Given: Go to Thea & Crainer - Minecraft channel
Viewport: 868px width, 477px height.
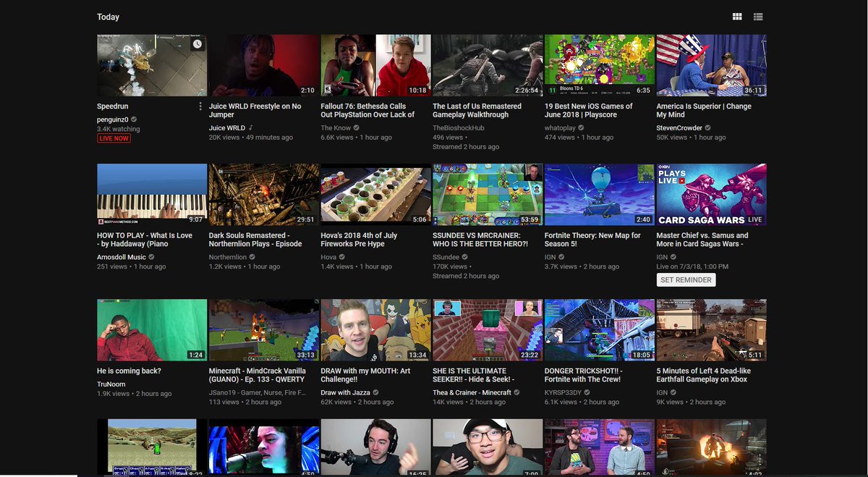Looking at the screenshot, I should [472, 392].
